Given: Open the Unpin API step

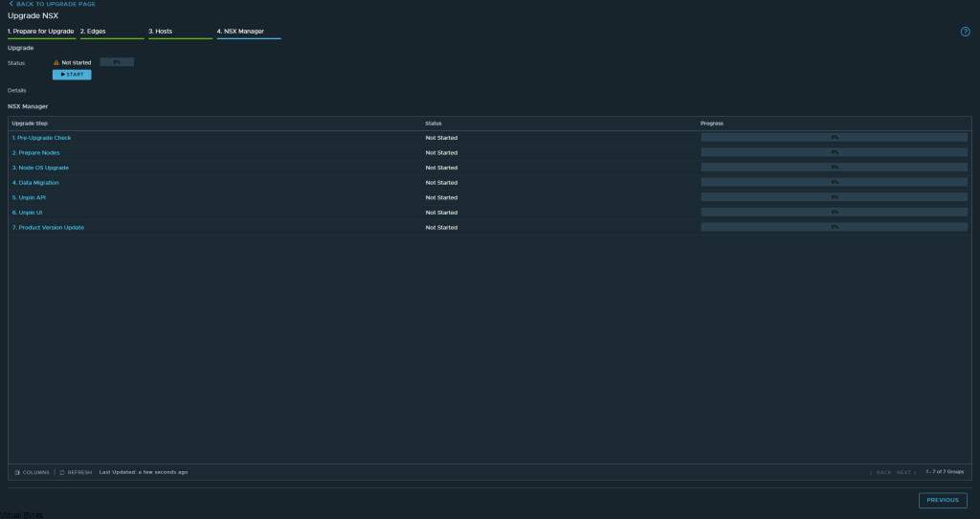Looking at the screenshot, I should point(29,197).
